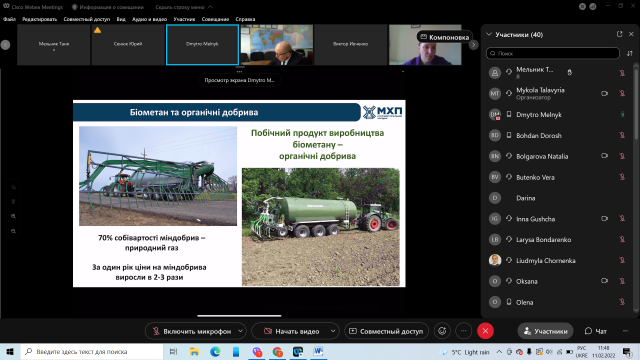Click Bohdan Dorosh's muted microphone icon

(x=622, y=136)
